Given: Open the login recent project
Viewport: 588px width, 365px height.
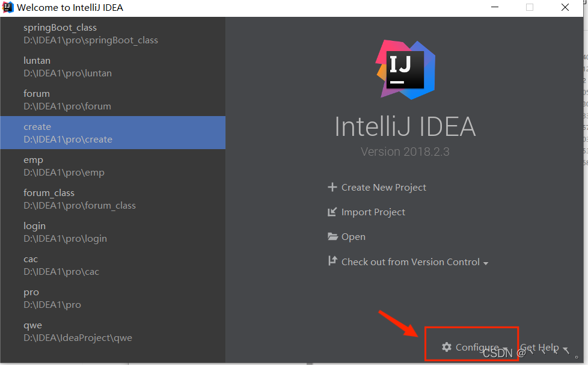Looking at the screenshot, I should tap(113, 232).
